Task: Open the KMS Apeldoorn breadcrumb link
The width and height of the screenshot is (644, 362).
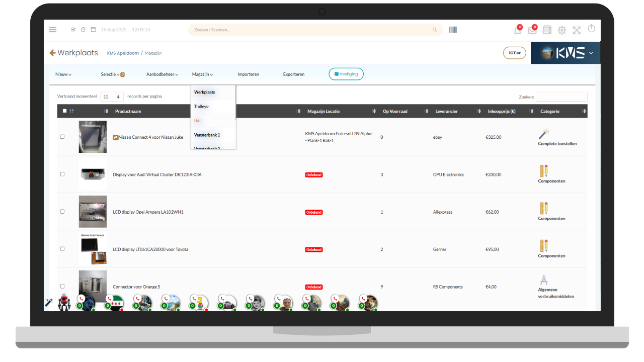Action: (123, 53)
